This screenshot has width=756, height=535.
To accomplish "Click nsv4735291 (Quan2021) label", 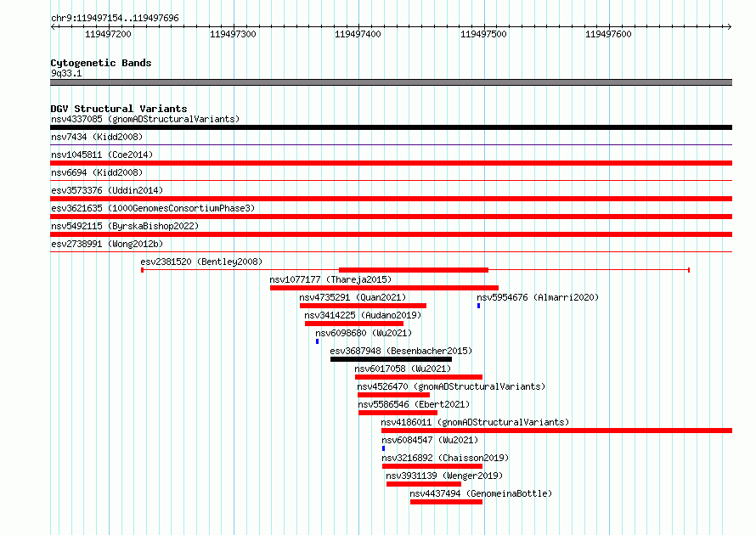I will click(x=353, y=297).
